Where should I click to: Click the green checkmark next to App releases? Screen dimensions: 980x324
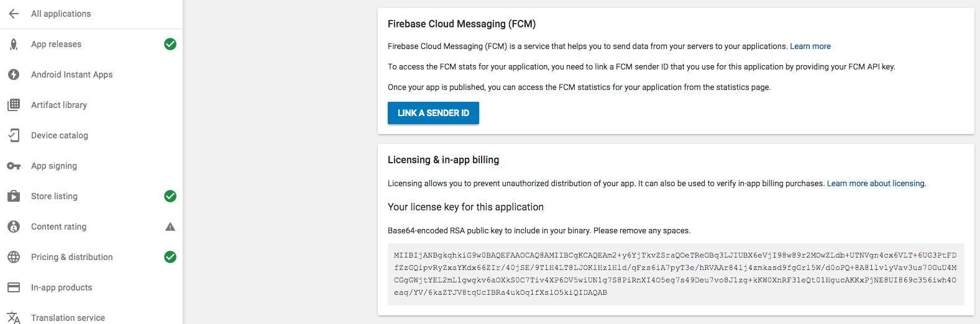(170, 44)
